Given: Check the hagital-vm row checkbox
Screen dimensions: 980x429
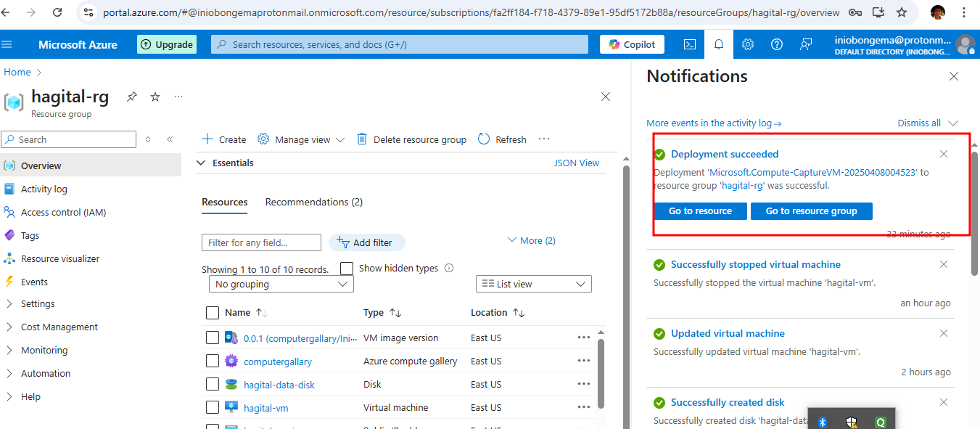Looking at the screenshot, I should pyautogui.click(x=213, y=407).
